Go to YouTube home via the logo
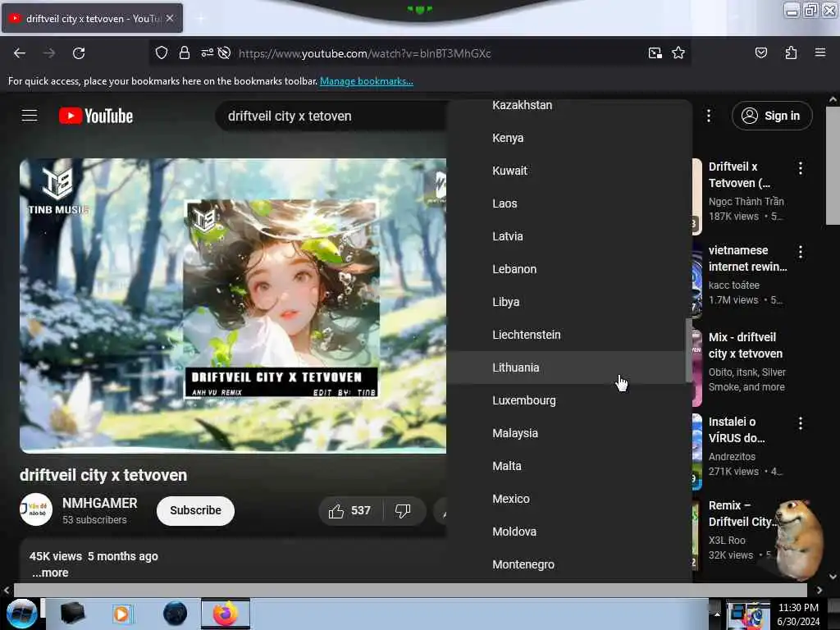The image size is (840, 630). pyautogui.click(x=96, y=116)
